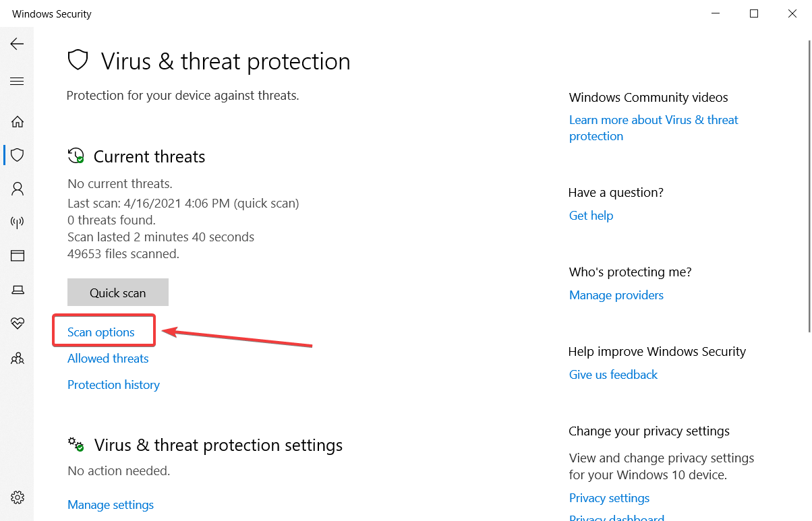The height and width of the screenshot is (521, 812).
Task: Select Virus & threat protection shield icon
Action: click(18, 155)
